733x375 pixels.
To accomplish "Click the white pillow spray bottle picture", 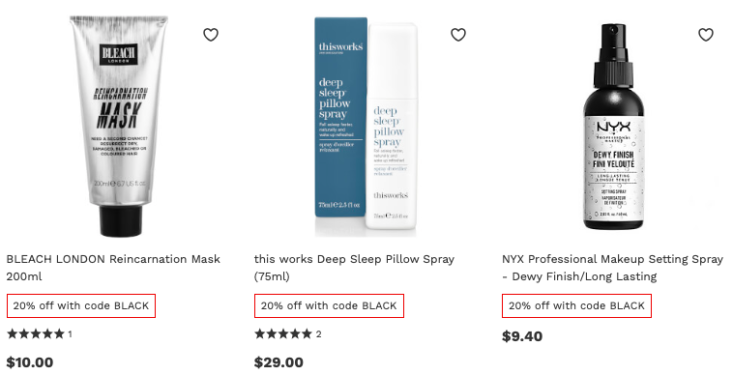I will point(391,126).
